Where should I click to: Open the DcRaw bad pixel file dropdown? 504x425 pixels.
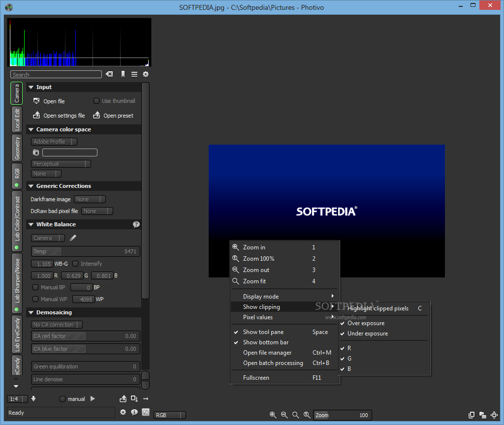pos(97,211)
